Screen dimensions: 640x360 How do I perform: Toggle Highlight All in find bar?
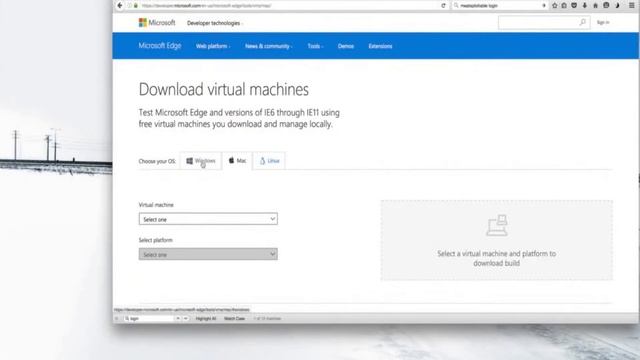coord(206,318)
